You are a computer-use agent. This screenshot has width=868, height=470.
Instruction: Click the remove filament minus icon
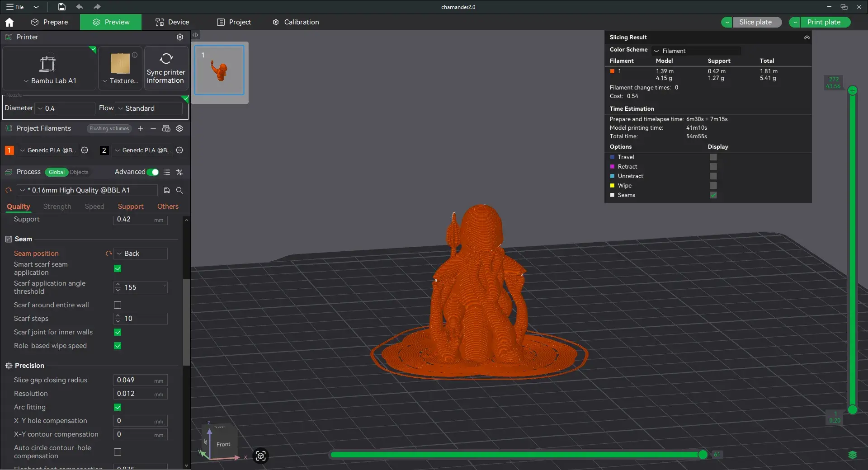pyautogui.click(x=153, y=128)
